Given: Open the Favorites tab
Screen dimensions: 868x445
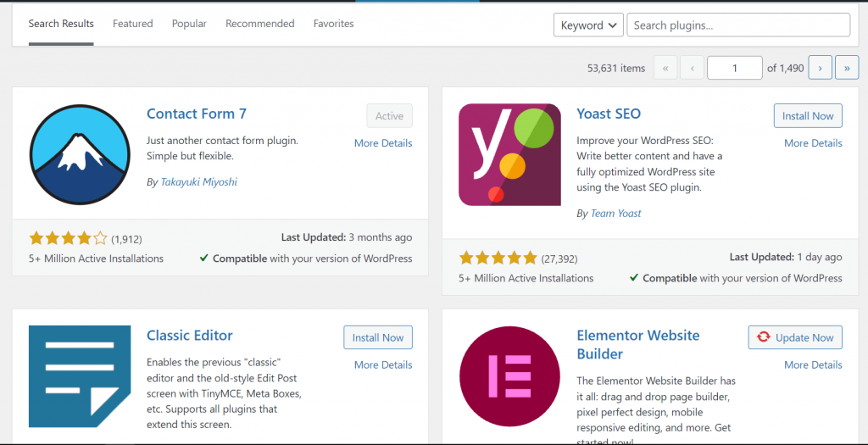Looking at the screenshot, I should [333, 24].
